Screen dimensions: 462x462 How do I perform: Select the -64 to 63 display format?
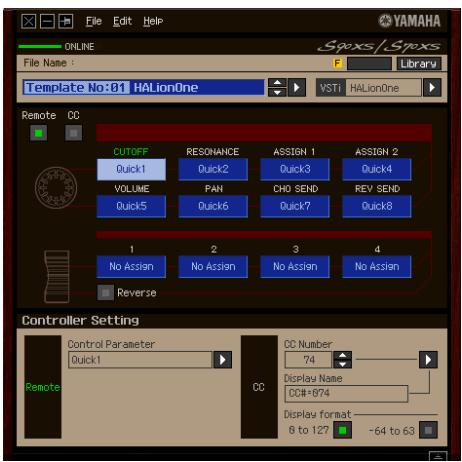click(428, 430)
